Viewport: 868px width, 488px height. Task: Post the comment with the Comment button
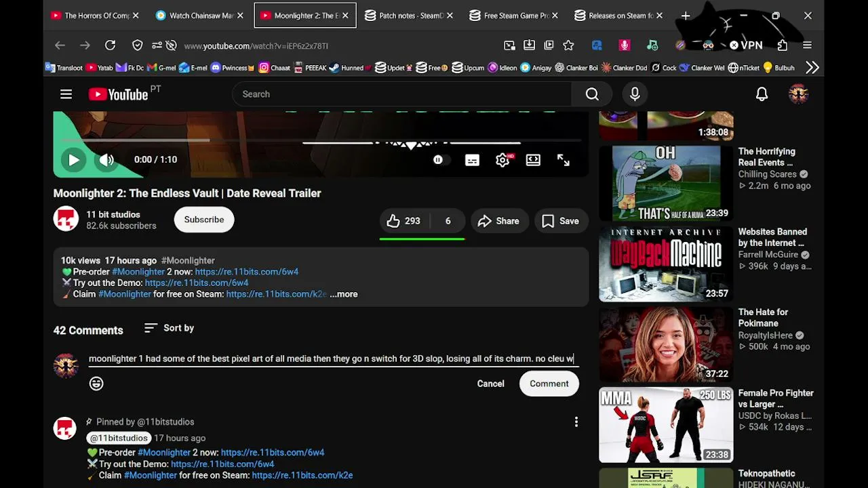click(549, 384)
